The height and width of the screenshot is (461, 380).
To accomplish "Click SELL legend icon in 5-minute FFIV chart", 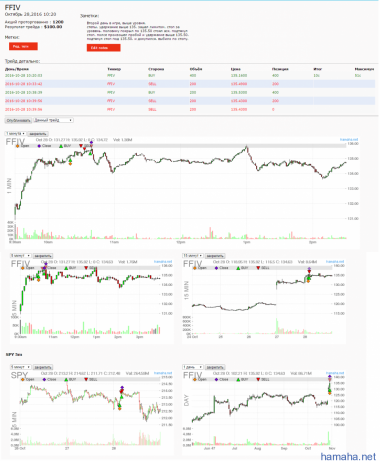I will (x=86, y=268).
